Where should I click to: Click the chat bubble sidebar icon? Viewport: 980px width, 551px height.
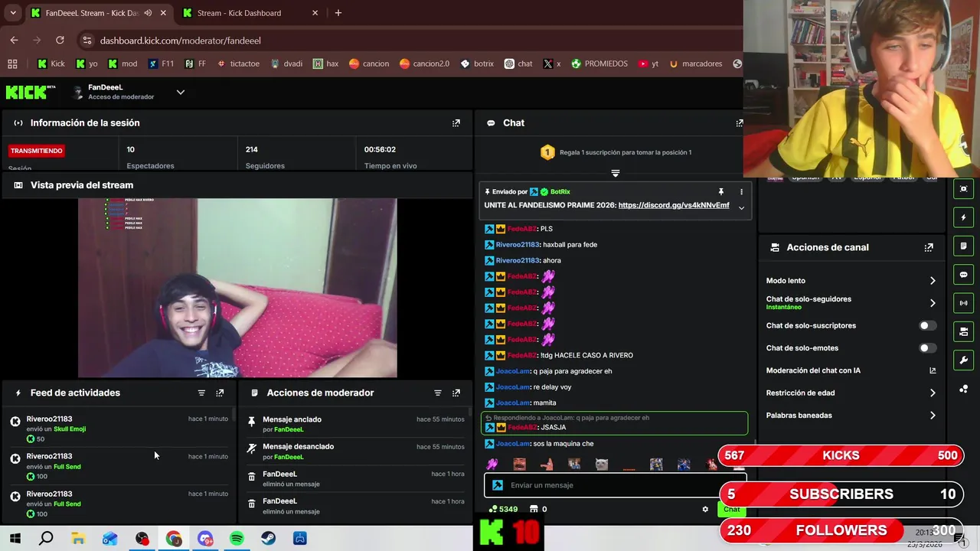tap(963, 275)
